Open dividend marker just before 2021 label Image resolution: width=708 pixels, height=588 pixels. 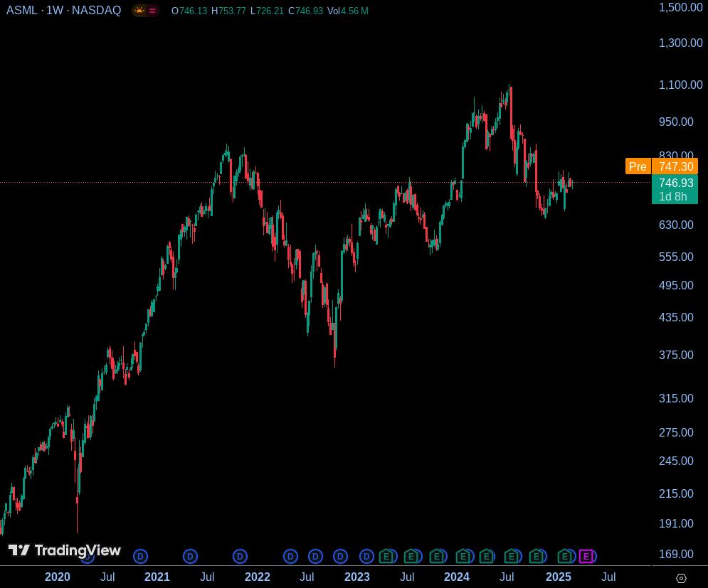pyautogui.click(x=140, y=557)
